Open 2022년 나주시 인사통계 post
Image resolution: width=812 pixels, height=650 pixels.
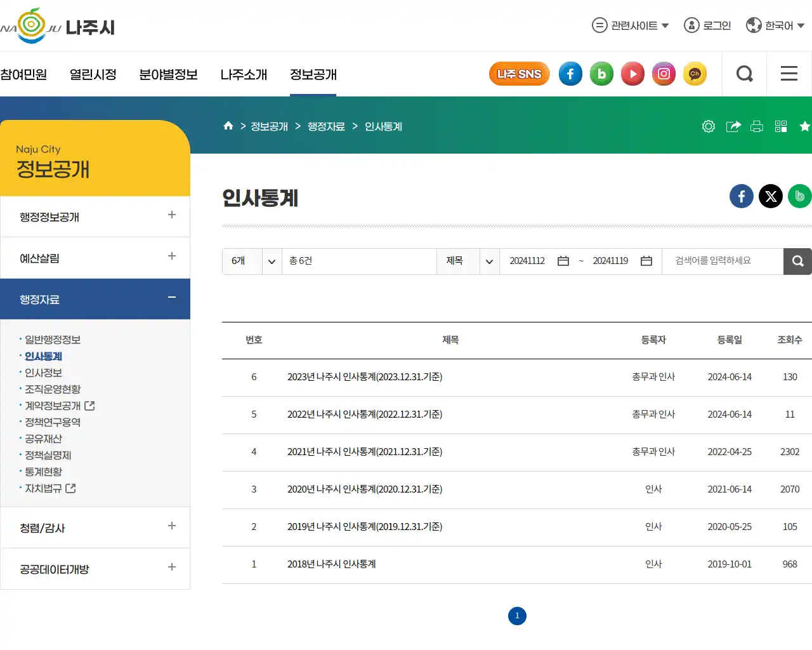[365, 415]
